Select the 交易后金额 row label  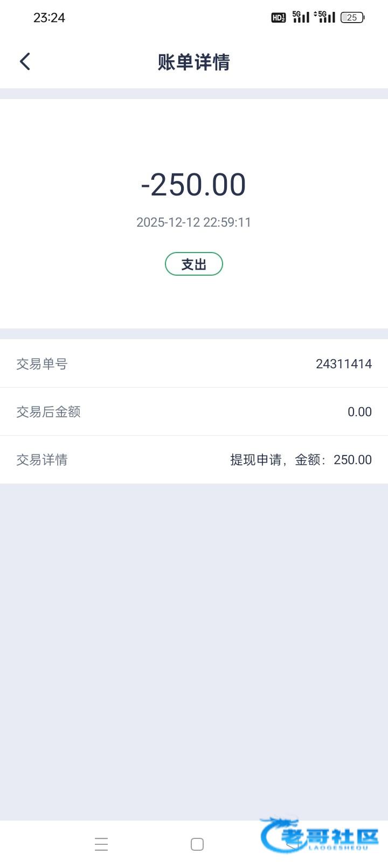[48, 412]
